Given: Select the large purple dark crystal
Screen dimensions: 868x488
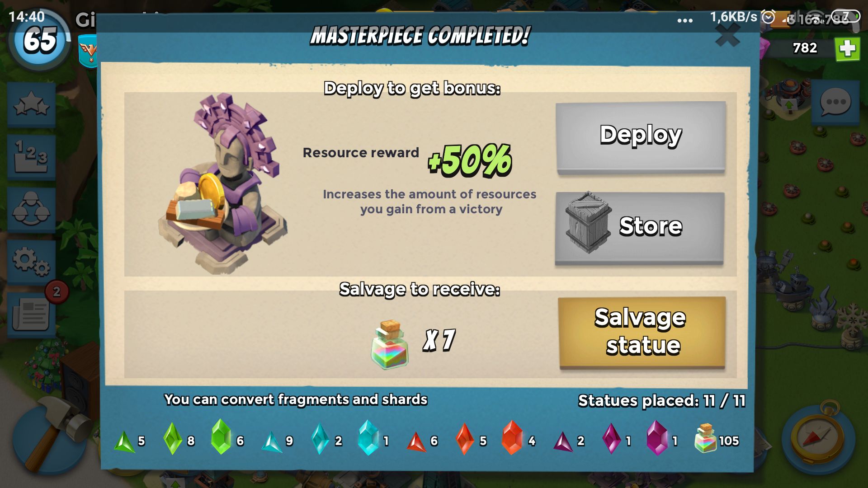Looking at the screenshot, I should (x=657, y=437).
